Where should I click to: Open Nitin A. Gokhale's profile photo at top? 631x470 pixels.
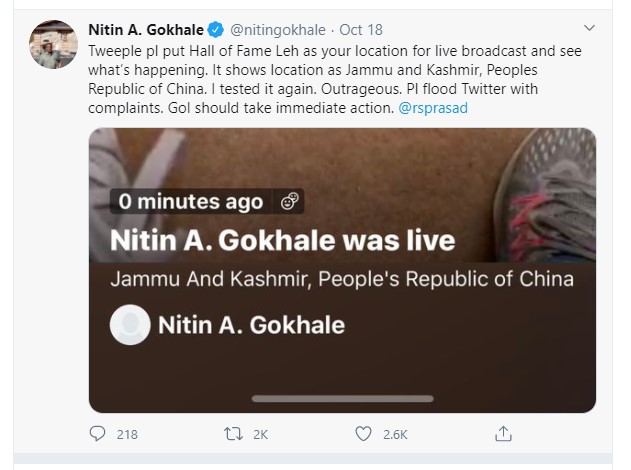pyautogui.click(x=48, y=44)
